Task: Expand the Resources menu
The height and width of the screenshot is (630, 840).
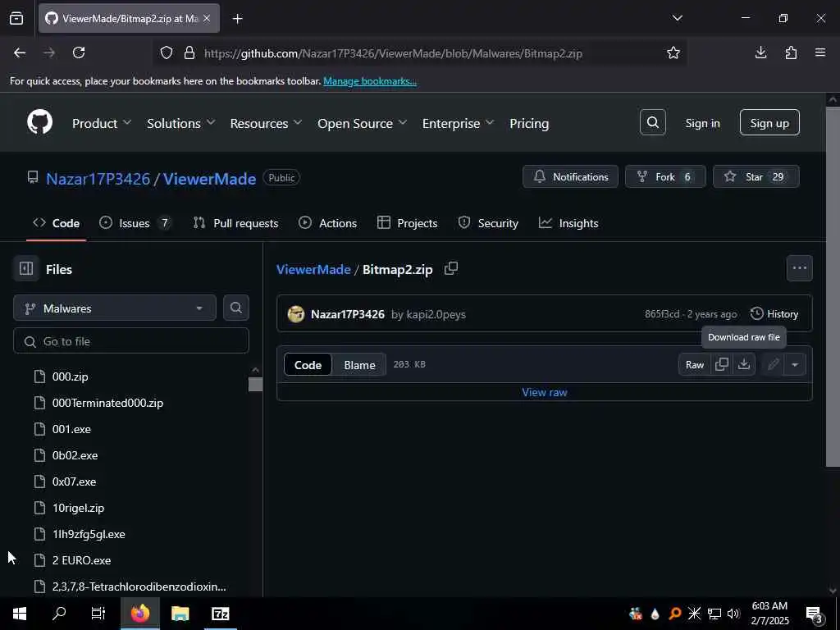Action: [267, 123]
